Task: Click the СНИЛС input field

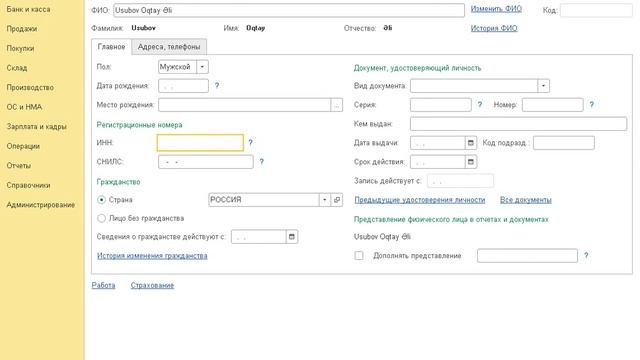Action: [206, 162]
